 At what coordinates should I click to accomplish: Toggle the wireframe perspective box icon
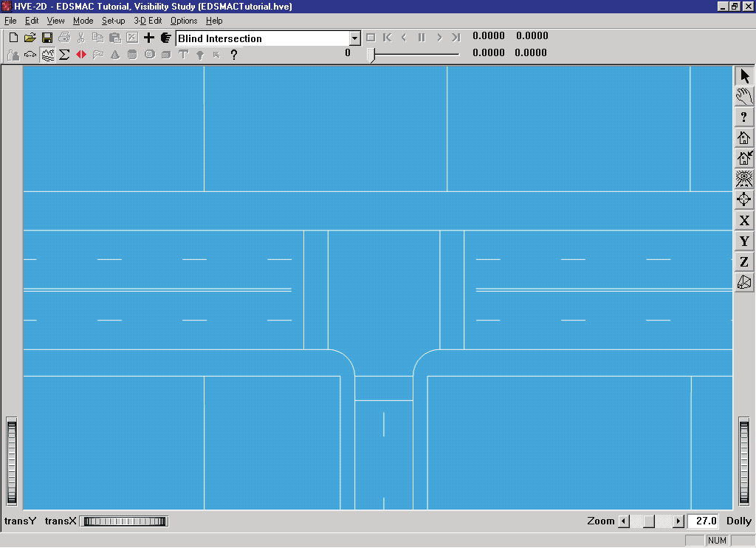point(744,282)
